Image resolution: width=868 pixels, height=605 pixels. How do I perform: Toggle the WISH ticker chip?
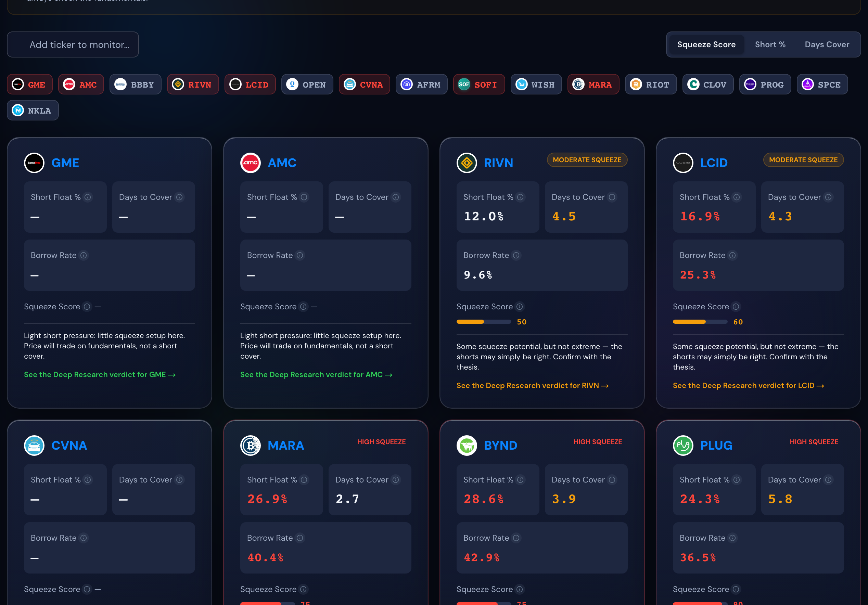[x=536, y=84]
